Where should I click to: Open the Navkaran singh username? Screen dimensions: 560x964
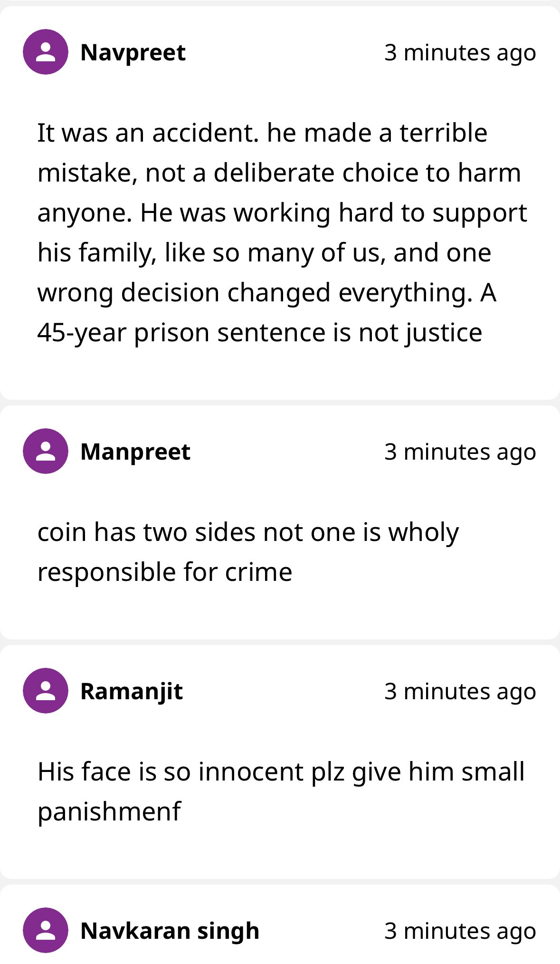point(170,931)
